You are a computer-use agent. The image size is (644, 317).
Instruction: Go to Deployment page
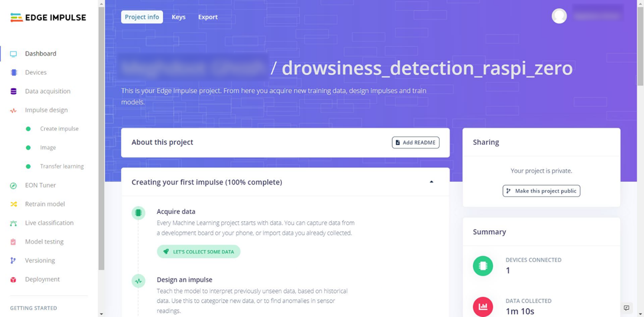click(x=43, y=279)
